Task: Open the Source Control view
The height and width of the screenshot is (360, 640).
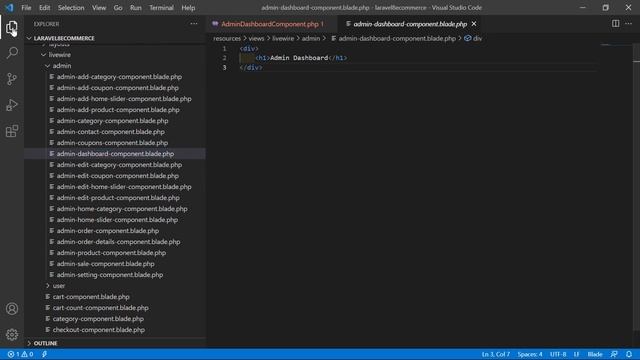Action: click(x=12, y=79)
